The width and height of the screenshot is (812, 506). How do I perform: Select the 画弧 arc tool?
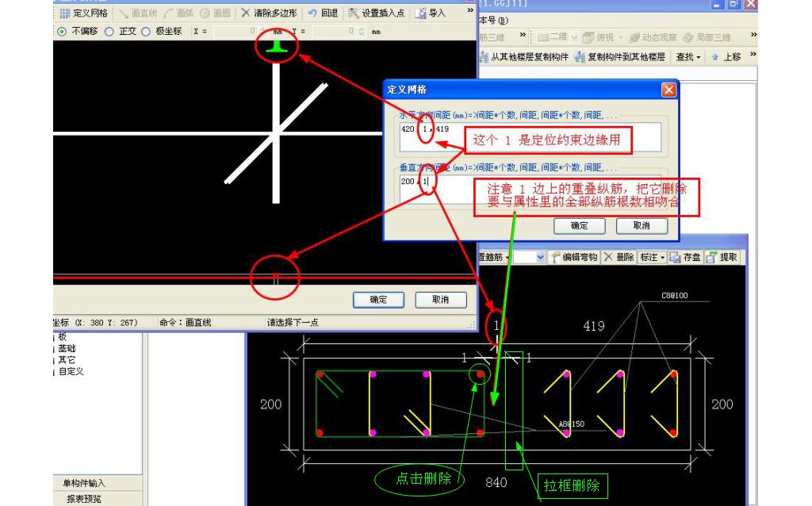(178, 13)
